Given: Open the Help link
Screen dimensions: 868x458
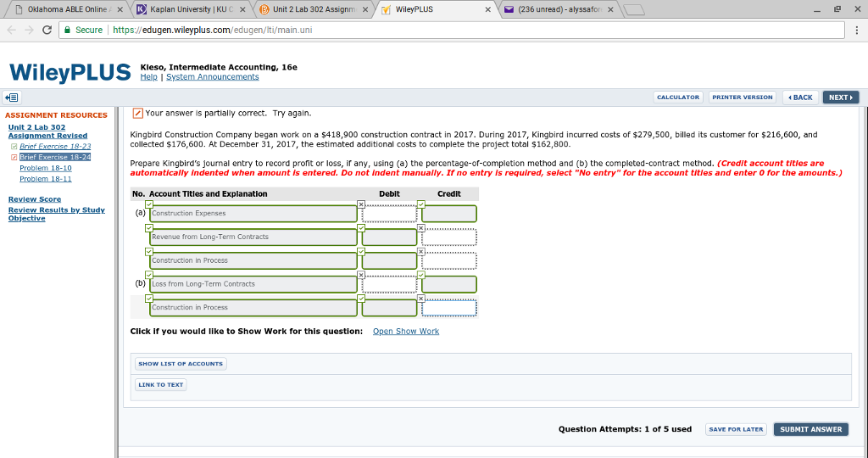Looking at the screenshot, I should (149, 77).
